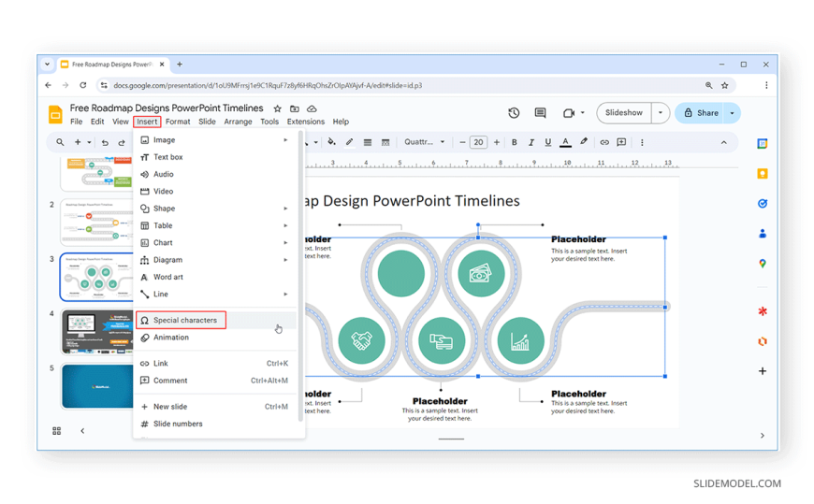
Task: Open a new browser tab
Action: 180,65
